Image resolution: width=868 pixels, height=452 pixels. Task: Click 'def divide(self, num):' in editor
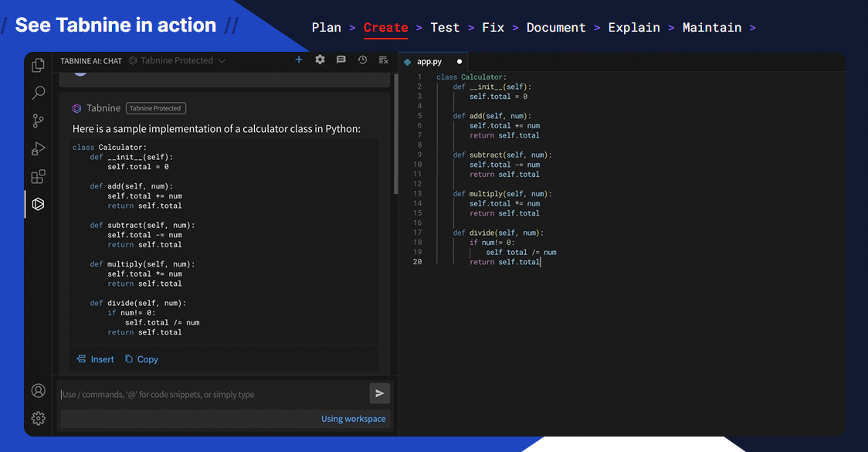pyautogui.click(x=498, y=233)
